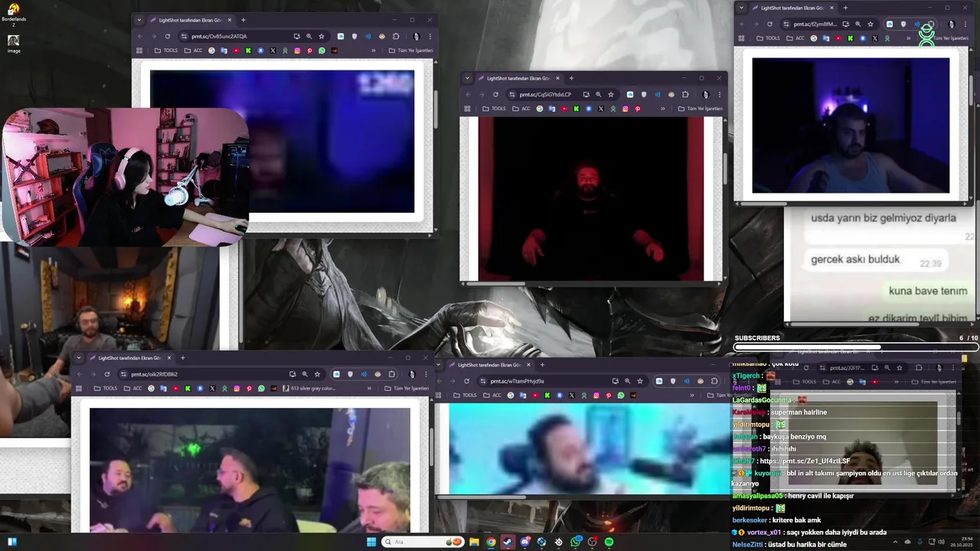Viewport: 980px width, 551px height.
Task: Close LightShot tab in oik2RfD86i2 window
Action: [x=169, y=357]
